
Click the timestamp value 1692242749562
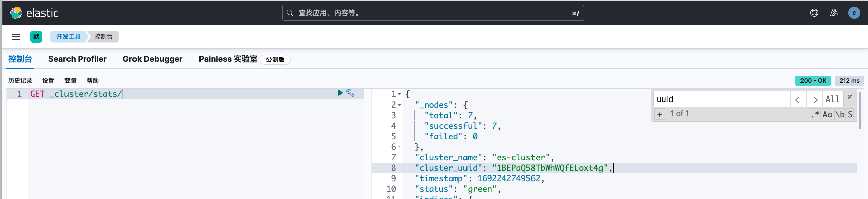509,179
